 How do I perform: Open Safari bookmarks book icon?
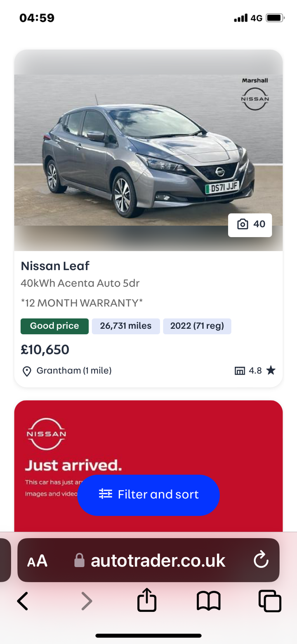tap(209, 601)
